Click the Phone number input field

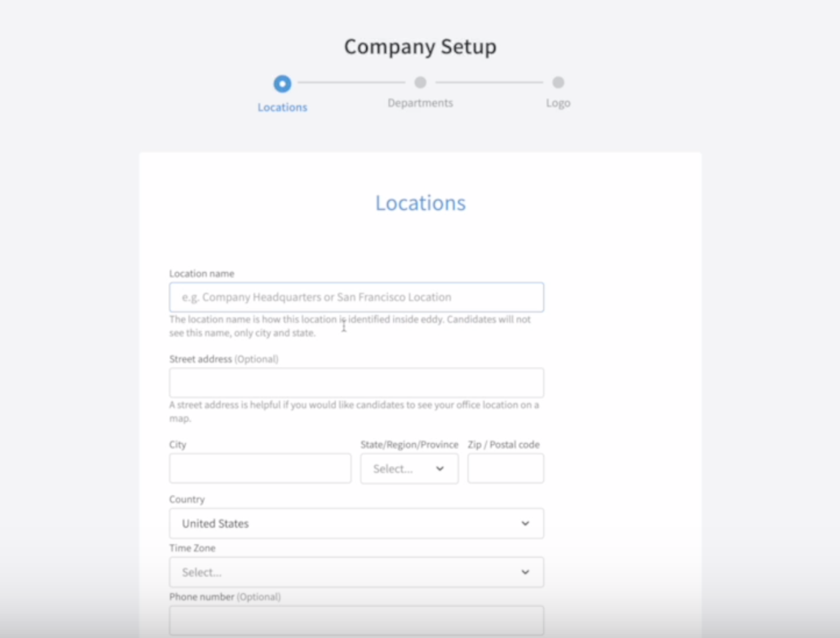tap(356, 620)
